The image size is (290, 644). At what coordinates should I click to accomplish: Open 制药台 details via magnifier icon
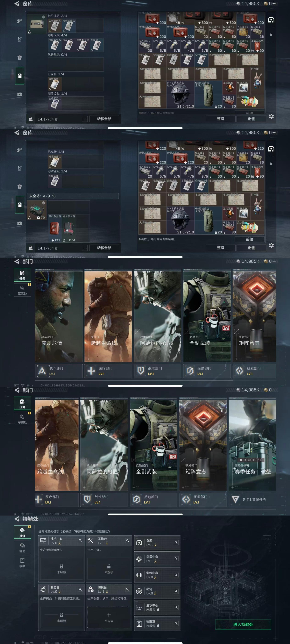(80, 589)
